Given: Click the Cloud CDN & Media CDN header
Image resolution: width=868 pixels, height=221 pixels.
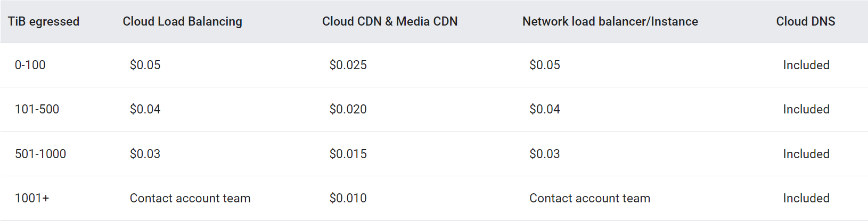Looking at the screenshot, I should [x=390, y=21].
